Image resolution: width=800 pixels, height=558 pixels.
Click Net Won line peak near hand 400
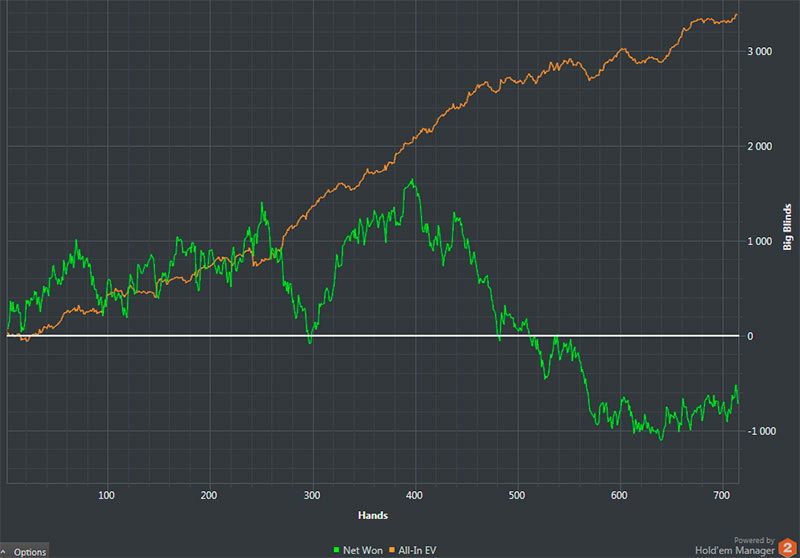tap(411, 180)
